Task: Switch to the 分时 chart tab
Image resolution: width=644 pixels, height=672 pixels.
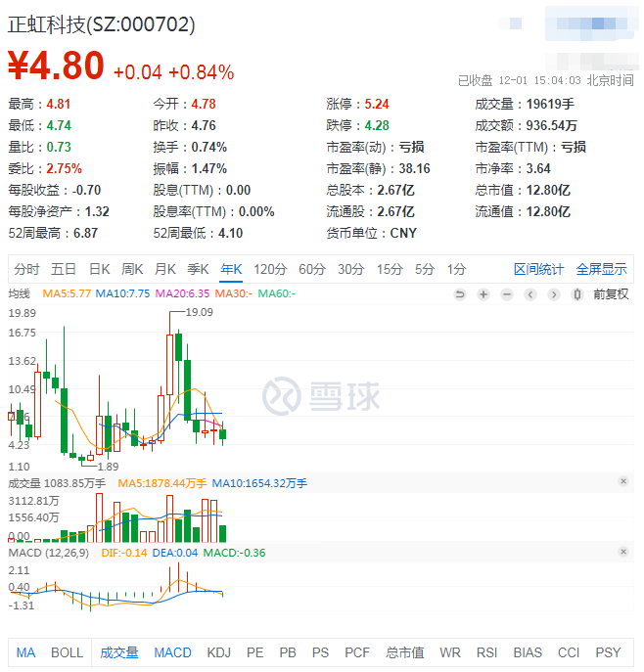Action: tap(27, 270)
